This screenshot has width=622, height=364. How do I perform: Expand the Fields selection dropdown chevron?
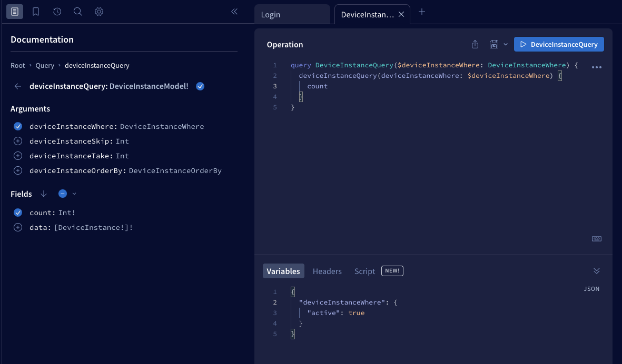pyautogui.click(x=74, y=194)
